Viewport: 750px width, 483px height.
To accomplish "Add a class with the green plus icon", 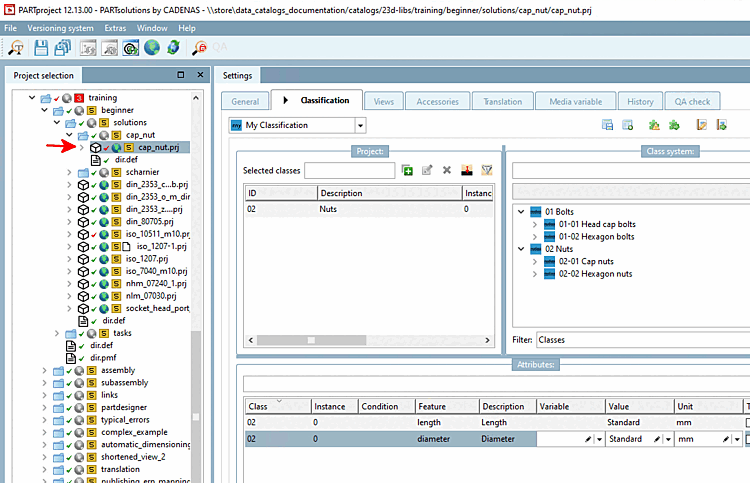I will (x=407, y=170).
